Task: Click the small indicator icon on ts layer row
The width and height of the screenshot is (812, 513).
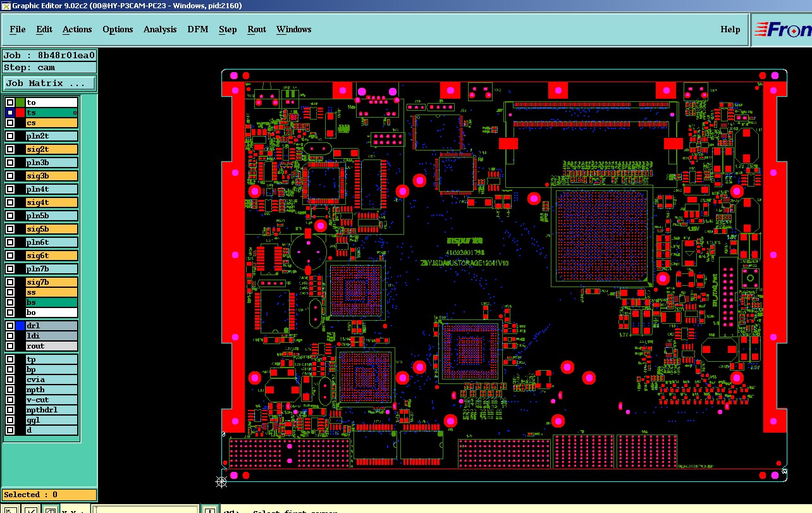Action: click(75, 113)
